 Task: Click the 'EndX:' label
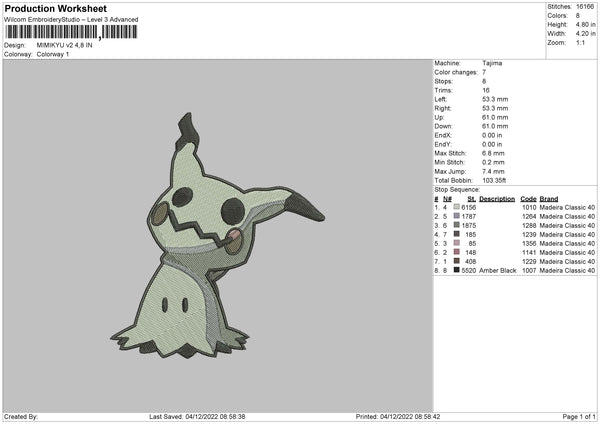click(x=443, y=135)
